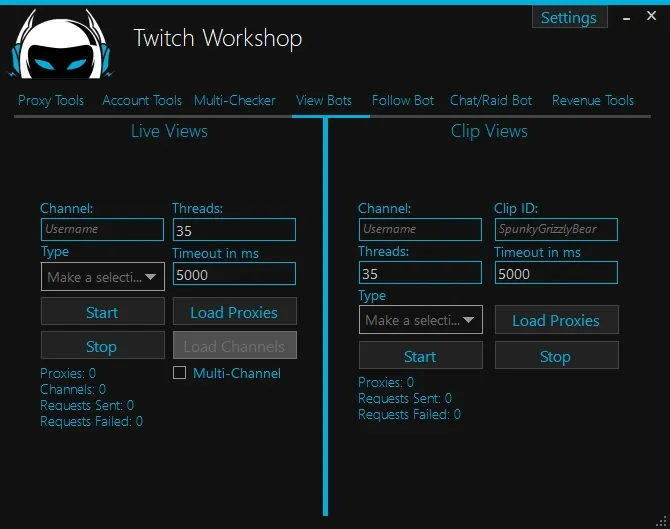Open Clip Views Type dropdown

tap(421, 320)
